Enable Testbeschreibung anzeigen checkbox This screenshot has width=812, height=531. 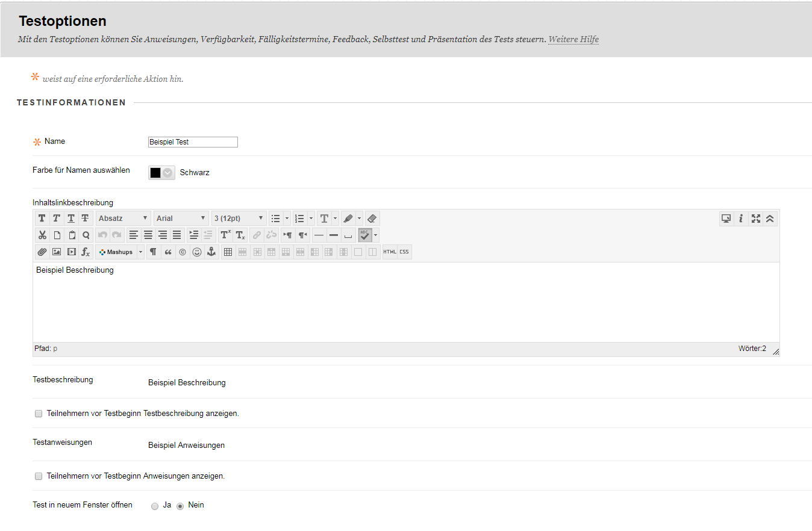39,414
